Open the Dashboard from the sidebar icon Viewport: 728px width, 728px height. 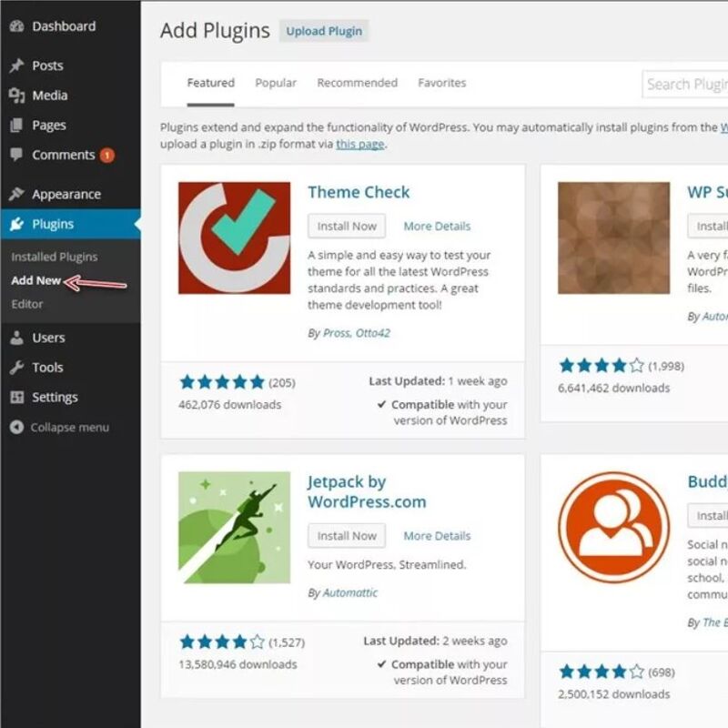click(x=17, y=26)
